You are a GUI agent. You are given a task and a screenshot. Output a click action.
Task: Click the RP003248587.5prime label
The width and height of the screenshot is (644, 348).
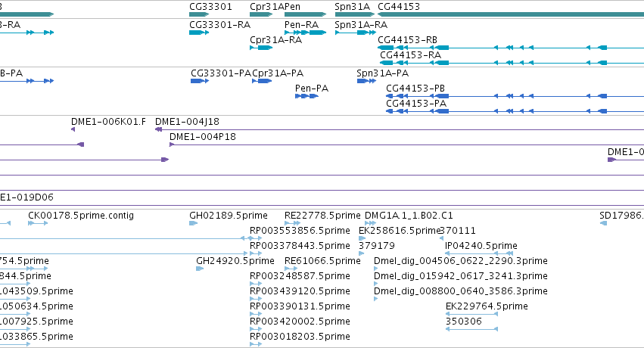300,276
